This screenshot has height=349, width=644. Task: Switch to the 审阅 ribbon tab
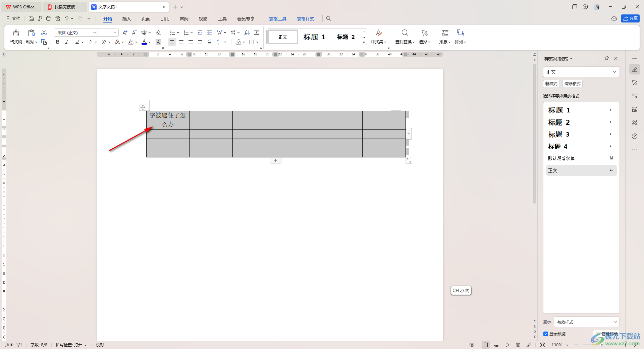pos(184,19)
